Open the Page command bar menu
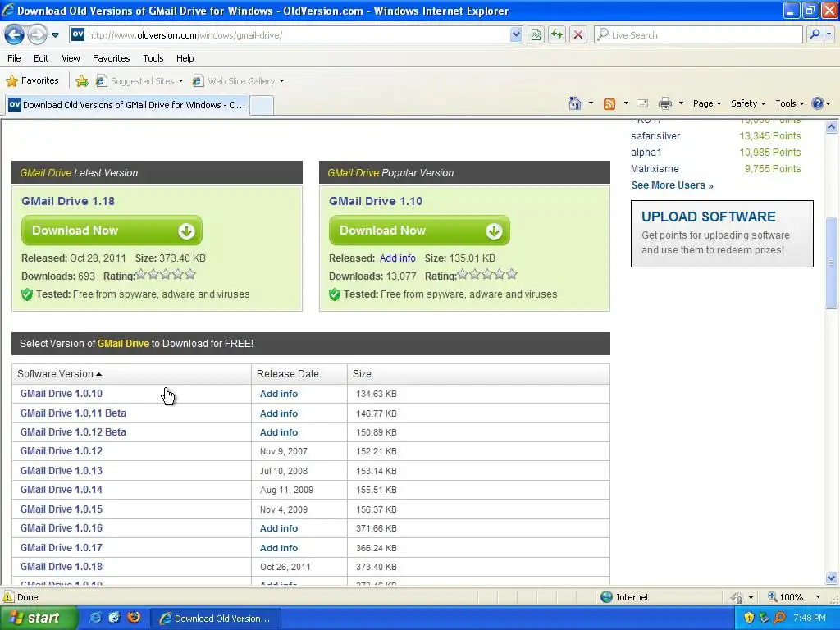The height and width of the screenshot is (630, 840). (706, 103)
